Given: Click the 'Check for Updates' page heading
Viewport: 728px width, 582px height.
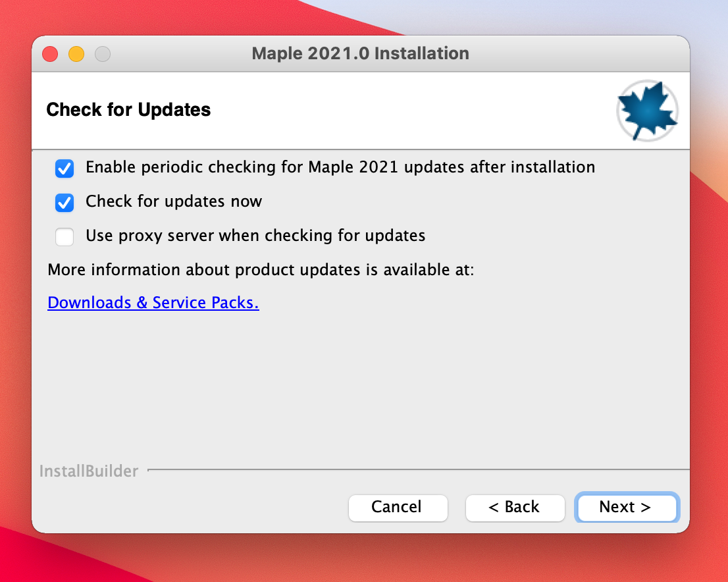Looking at the screenshot, I should [128, 110].
